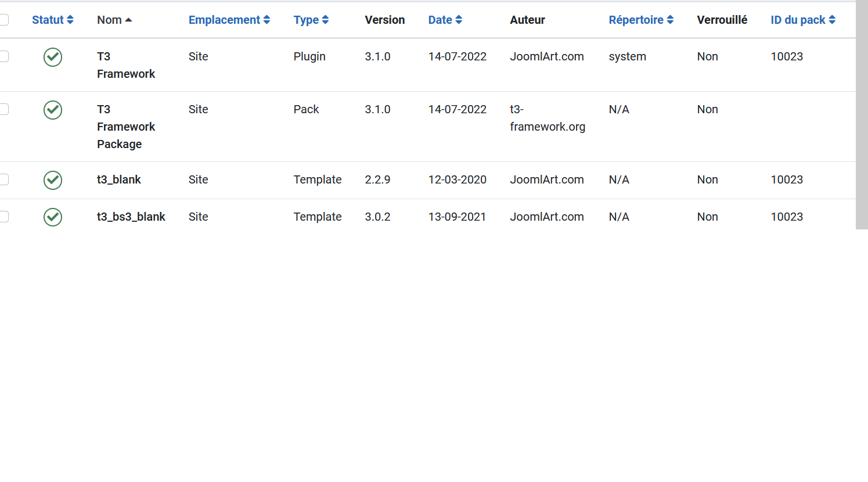Click the t3_bs3_blank extension name
This screenshot has height=482, width=868.
coord(131,217)
